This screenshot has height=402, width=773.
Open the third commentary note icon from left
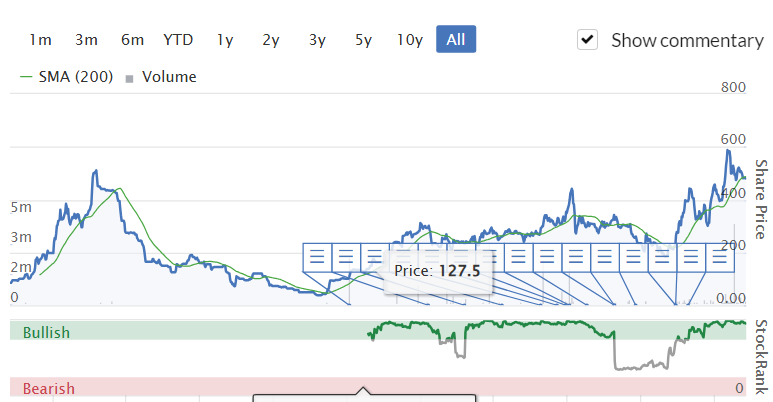[375, 257]
